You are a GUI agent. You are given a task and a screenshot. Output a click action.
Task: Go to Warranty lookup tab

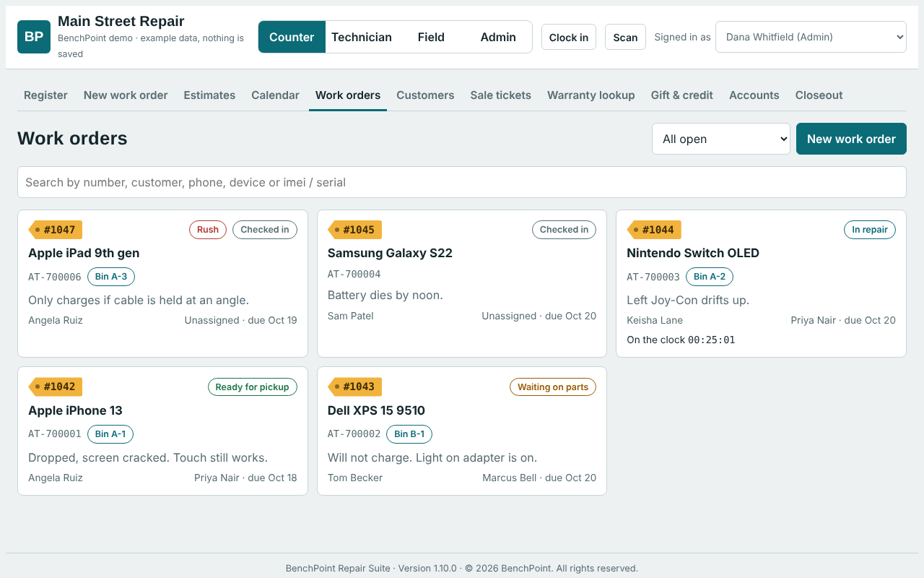click(591, 95)
